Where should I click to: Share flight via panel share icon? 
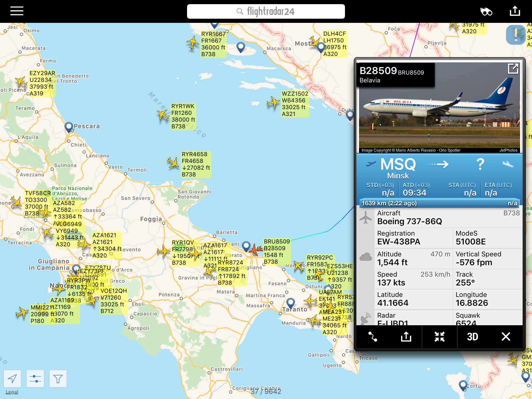click(x=406, y=337)
